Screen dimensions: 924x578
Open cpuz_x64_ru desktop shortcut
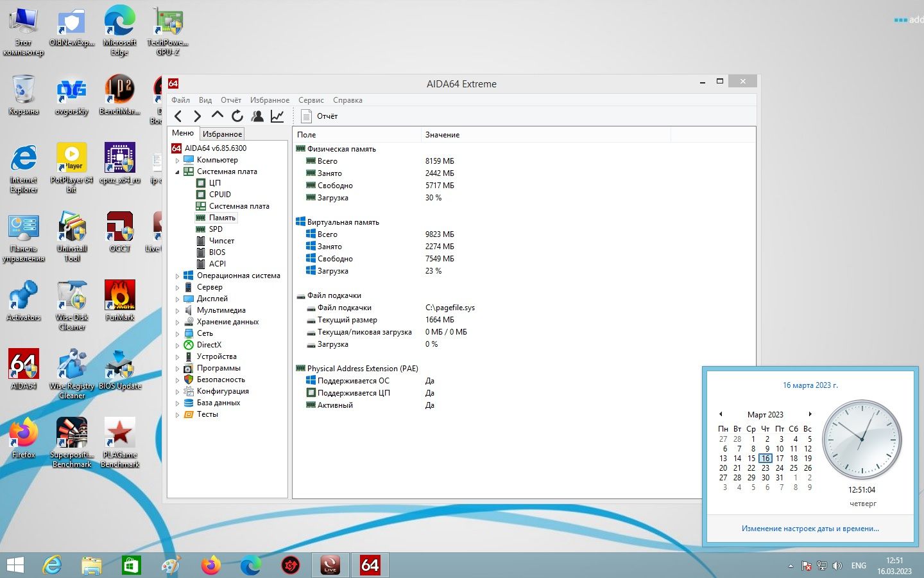point(120,163)
